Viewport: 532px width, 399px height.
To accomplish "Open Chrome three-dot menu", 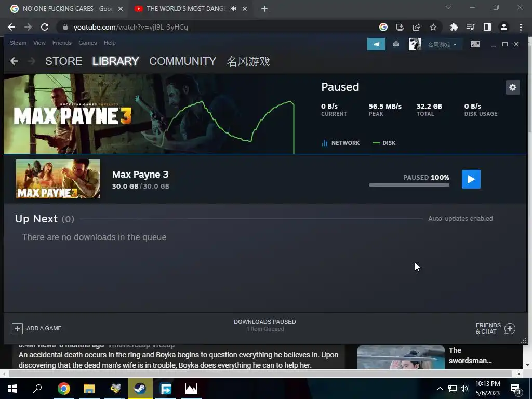I will click(x=521, y=27).
